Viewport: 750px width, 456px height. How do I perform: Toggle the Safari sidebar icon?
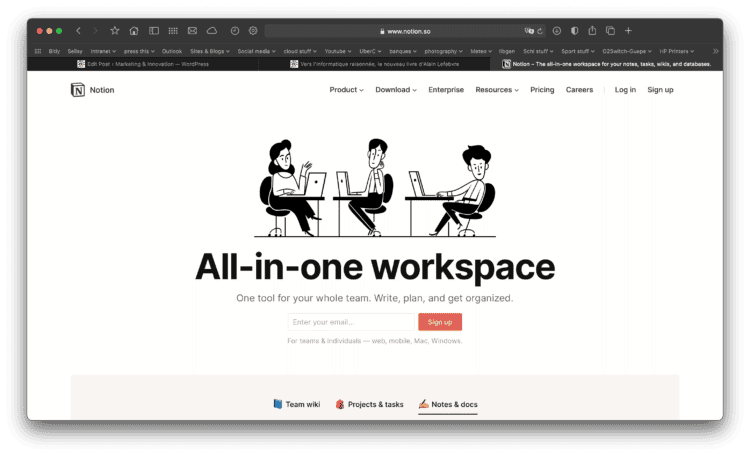pos(154,31)
